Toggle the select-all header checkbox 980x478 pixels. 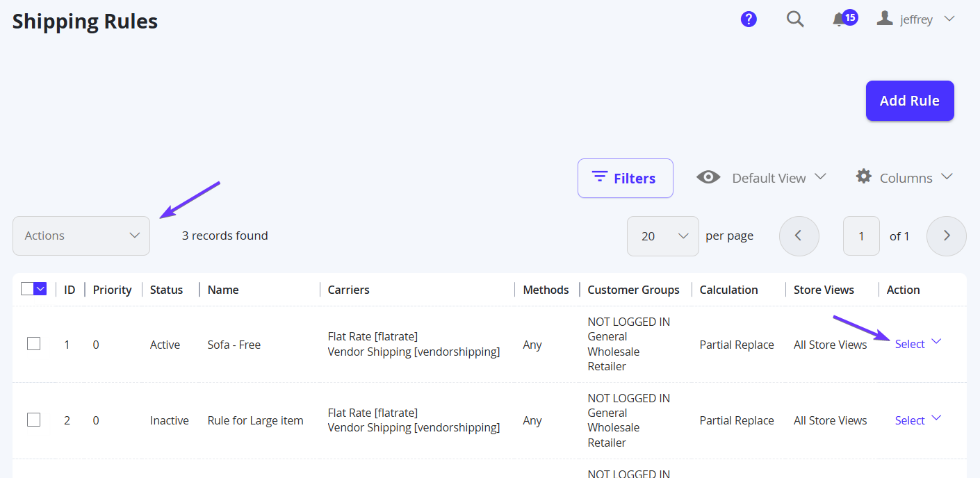(x=27, y=289)
